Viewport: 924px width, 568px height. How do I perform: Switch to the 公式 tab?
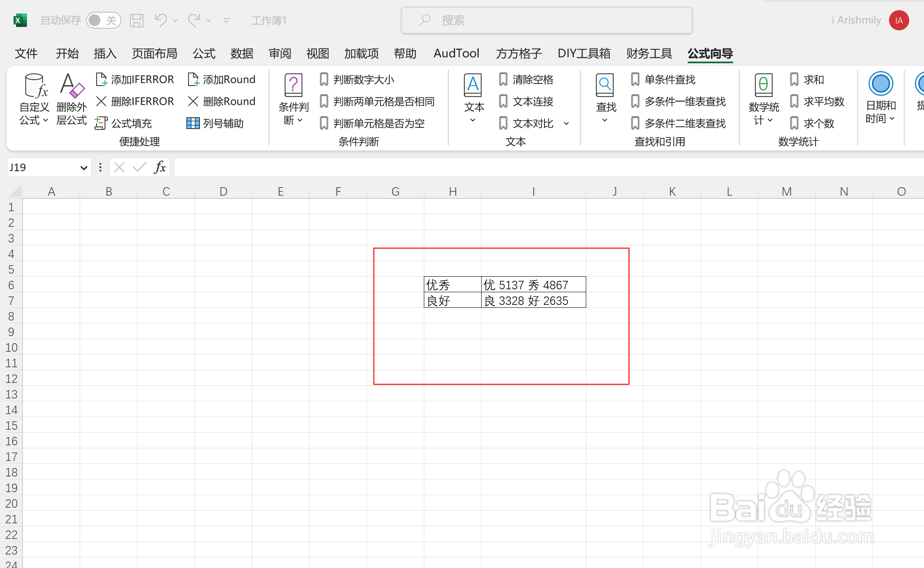pyautogui.click(x=204, y=54)
